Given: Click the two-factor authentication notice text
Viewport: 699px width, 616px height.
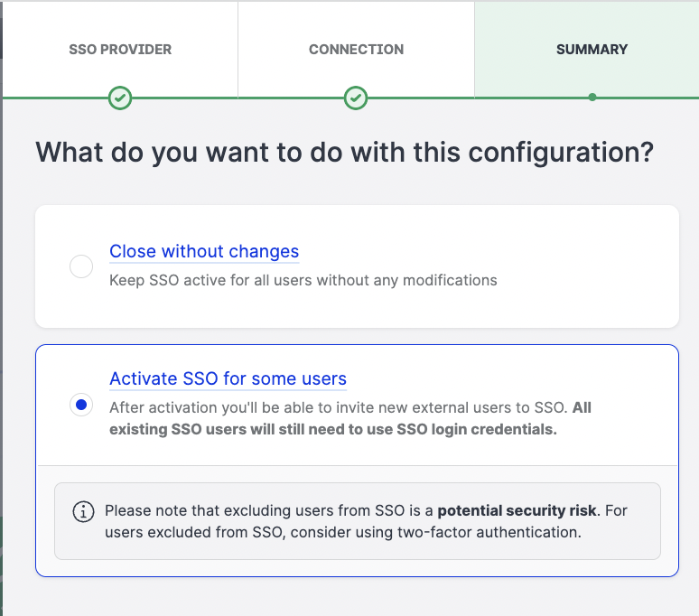Looking at the screenshot, I should tap(343, 532).
